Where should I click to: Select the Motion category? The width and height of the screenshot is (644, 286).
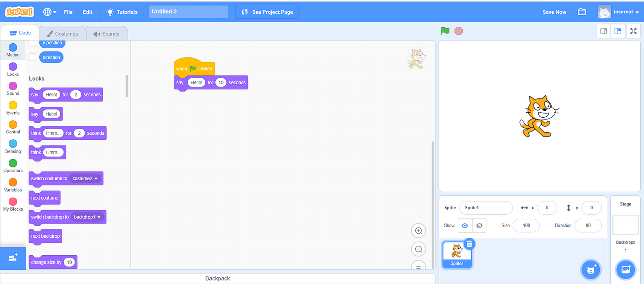coord(13,50)
